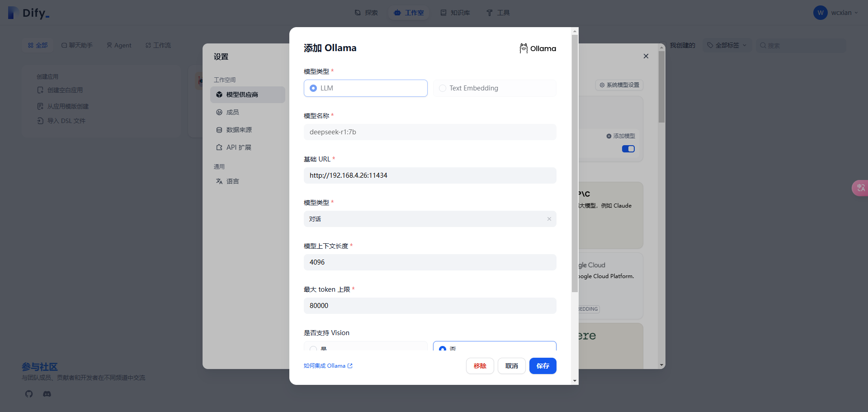The width and height of the screenshot is (868, 412).
Task: Click 导入 DSL 文件
Action: click(x=61, y=121)
